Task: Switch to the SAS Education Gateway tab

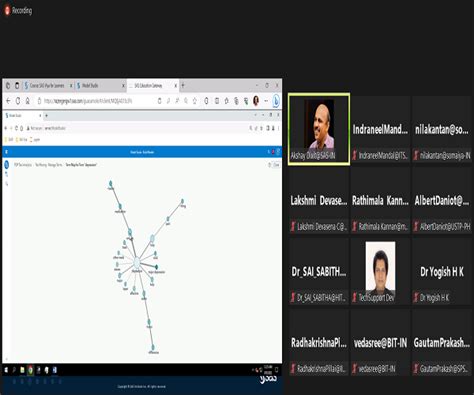Action: (x=152, y=86)
